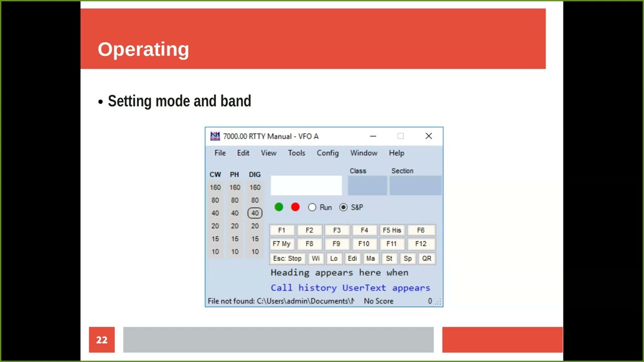The height and width of the screenshot is (362, 644).
Task: Open the Edit menu
Action: 243,153
